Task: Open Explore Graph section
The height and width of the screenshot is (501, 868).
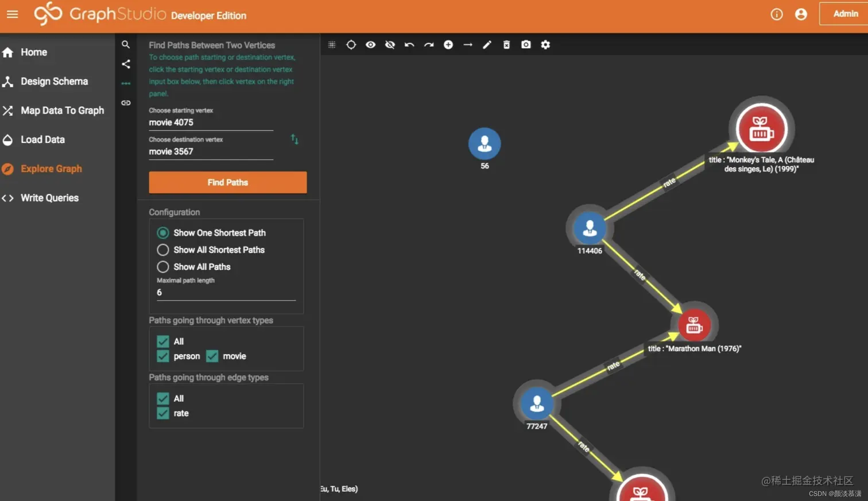Action: coord(51,169)
